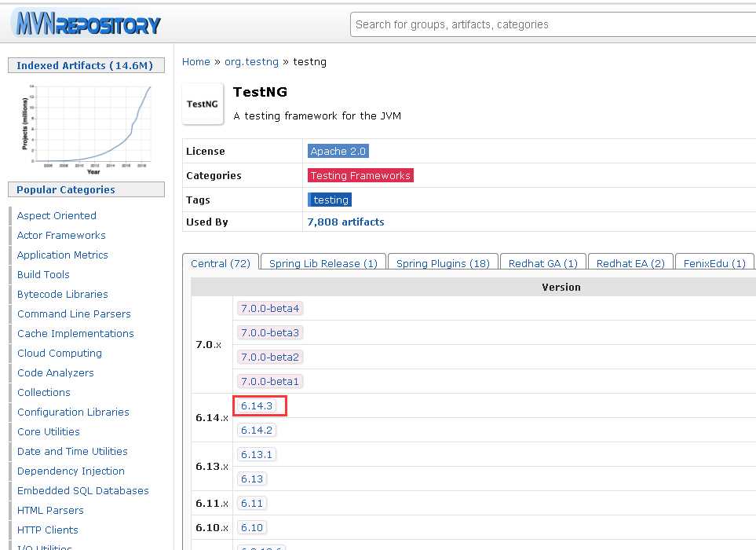Viewport: 756px width, 550px height.
Task: Open Command Line Parsers category
Action: click(x=75, y=313)
